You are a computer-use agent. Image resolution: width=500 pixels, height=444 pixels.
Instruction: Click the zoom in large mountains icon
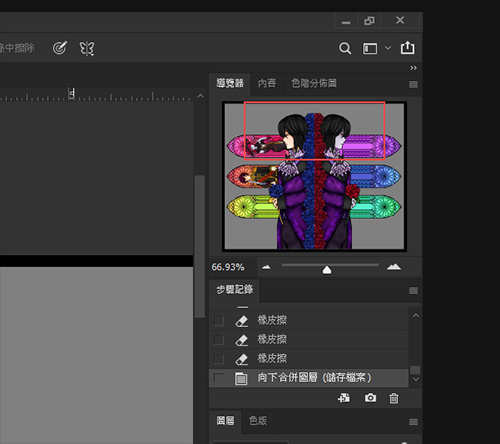pyautogui.click(x=394, y=267)
